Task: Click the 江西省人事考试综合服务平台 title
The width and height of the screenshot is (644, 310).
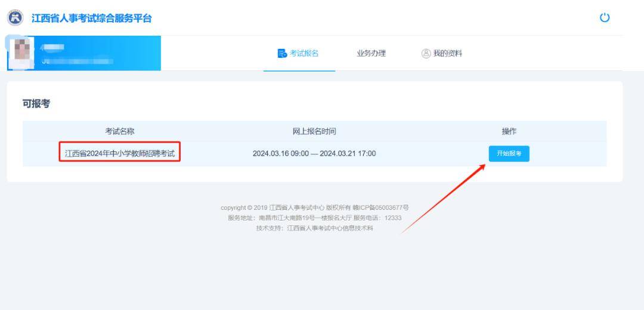Action: [x=92, y=18]
